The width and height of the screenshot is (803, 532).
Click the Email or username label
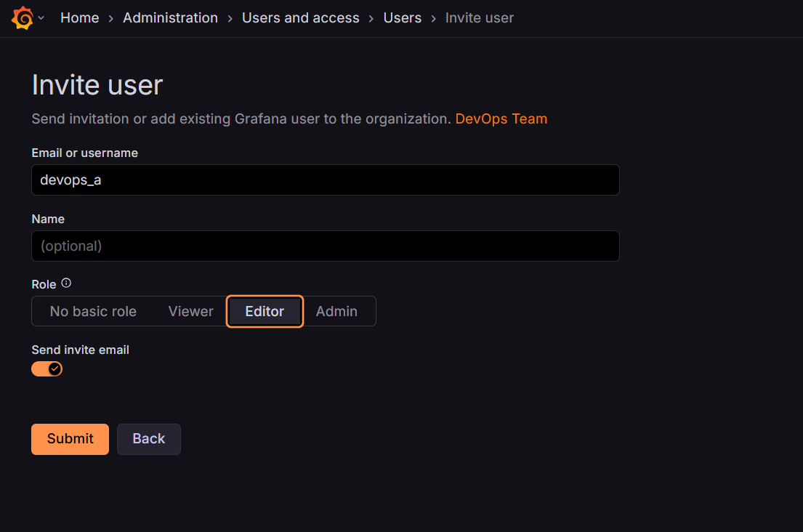(x=84, y=153)
